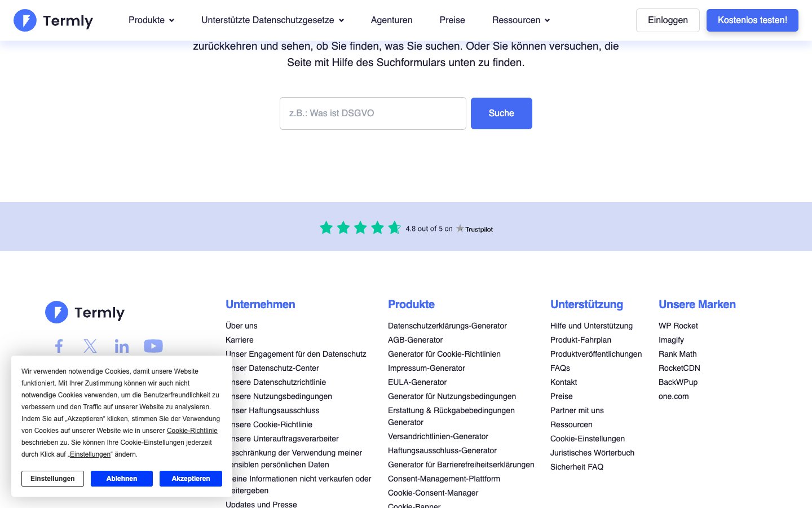The image size is (812, 508).
Task: Open the Cookie-Richtlinie link in banner
Action: click(192, 431)
